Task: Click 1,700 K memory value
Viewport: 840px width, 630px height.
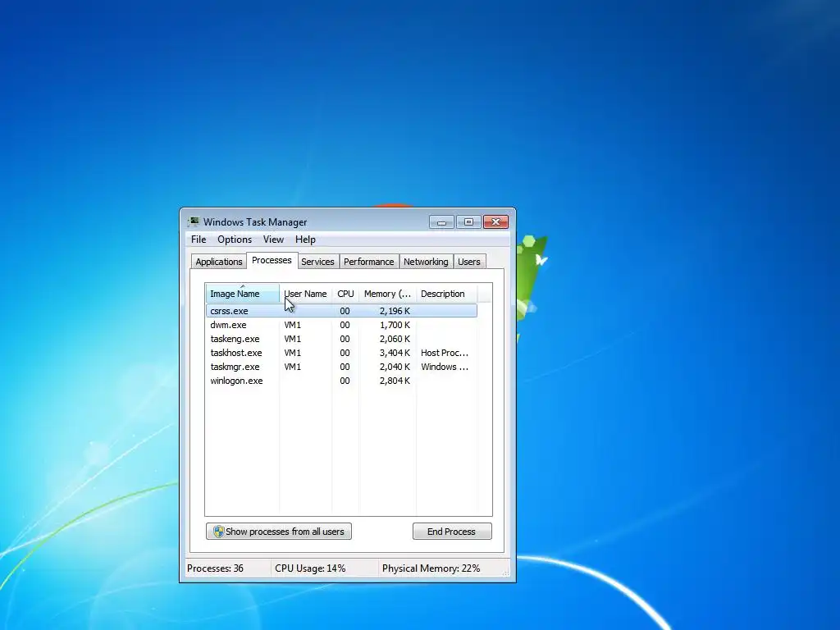Action: pos(395,325)
